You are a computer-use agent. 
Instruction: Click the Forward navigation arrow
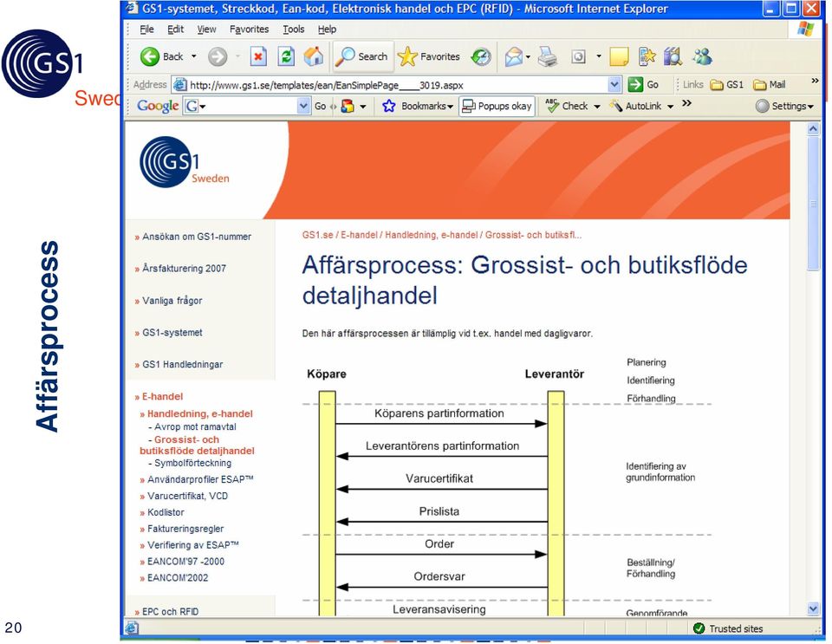[217, 56]
